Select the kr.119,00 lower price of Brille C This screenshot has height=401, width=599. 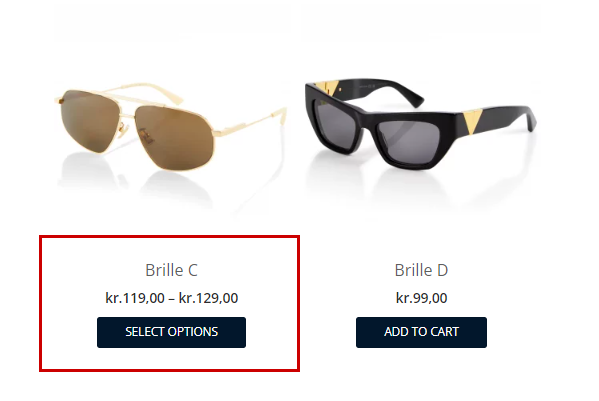click(x=135, y=298)
